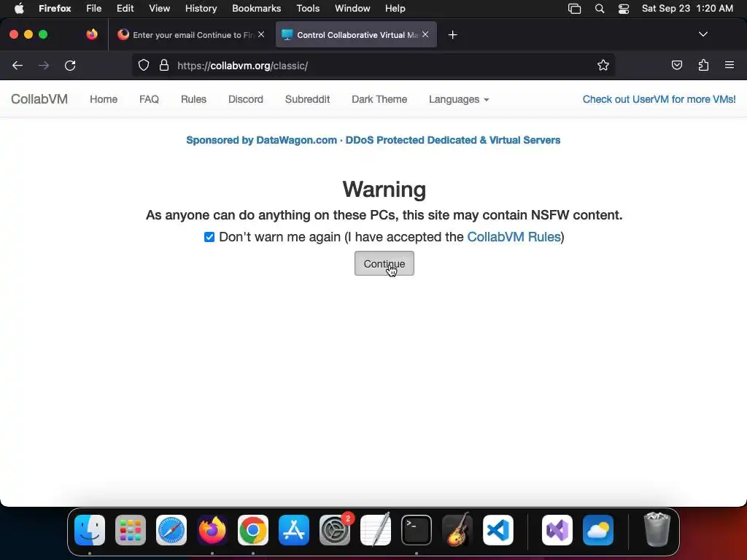Open the Help menu
Image resolution: width=747 pixels, height=560 pixels.
(395, 8)
